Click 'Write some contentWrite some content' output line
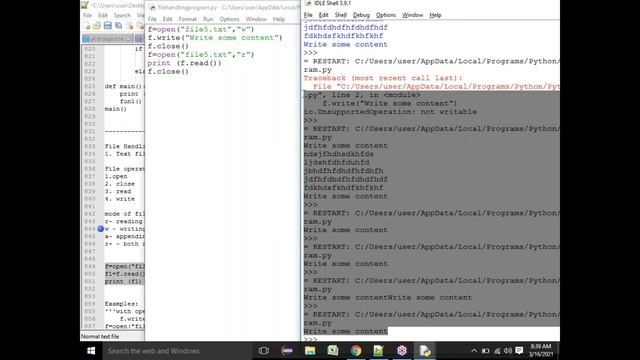This screenshot has height=360, width=640. 388,298
